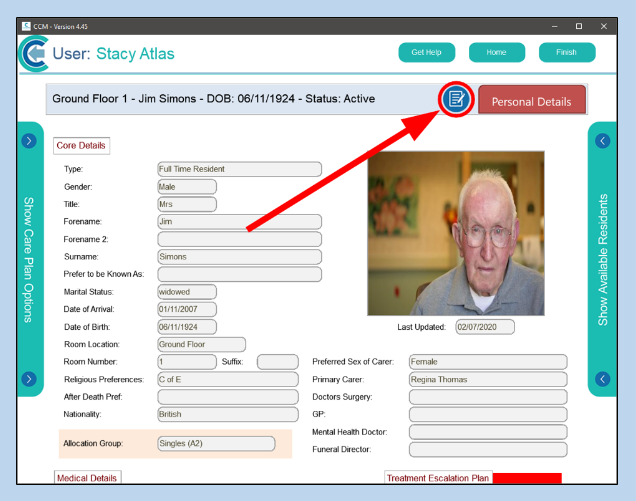Open the Personal Details section button

[532, 100]
